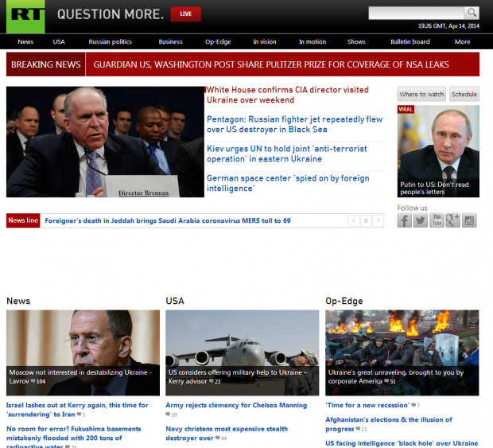
Task: Open the Shows menu item
Action: coord(356,42)
